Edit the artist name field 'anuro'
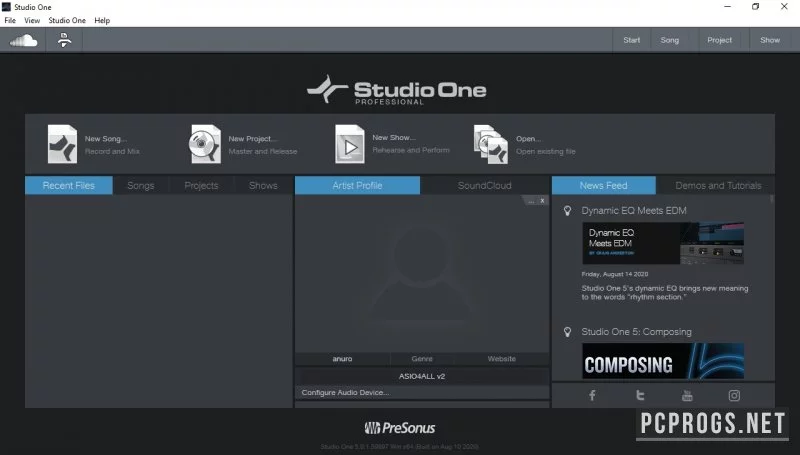Screen dimensions: 800x455 pyautogui.click(x=342, y=359)
